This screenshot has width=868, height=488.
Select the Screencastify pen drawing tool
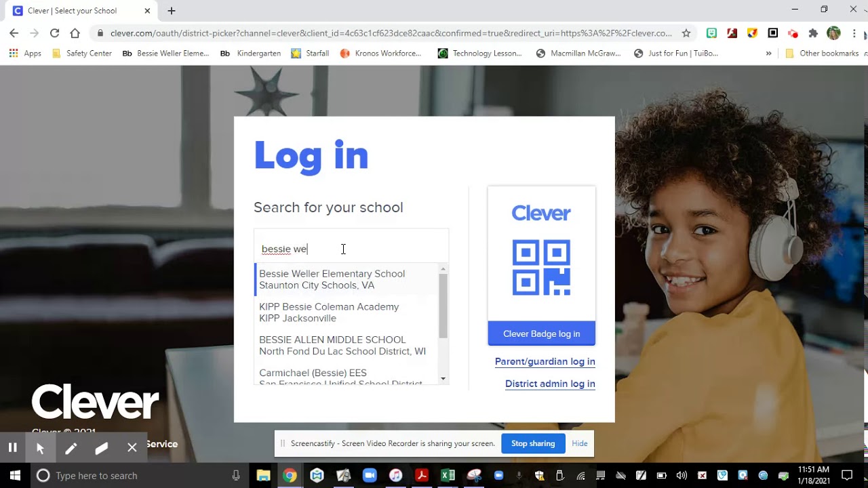click(71, 447)
